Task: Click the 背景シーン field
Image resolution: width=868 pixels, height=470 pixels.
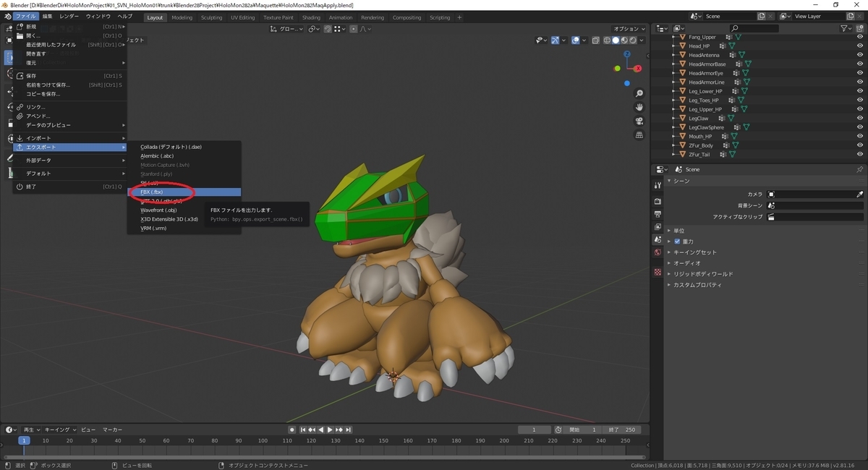Action: pyautogui.click(x=815, y=205)
